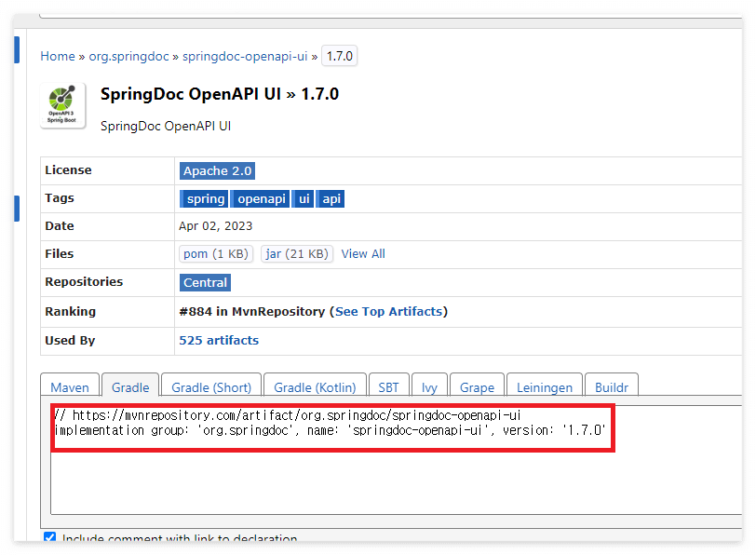
Task: Switch to the Ivy tab
Action: click(x=429, y=386)
